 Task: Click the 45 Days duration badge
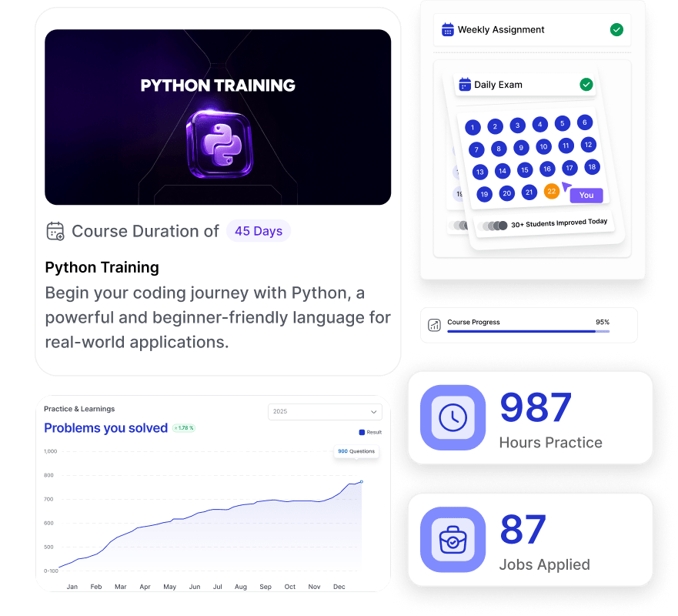[x=259, y=231]
